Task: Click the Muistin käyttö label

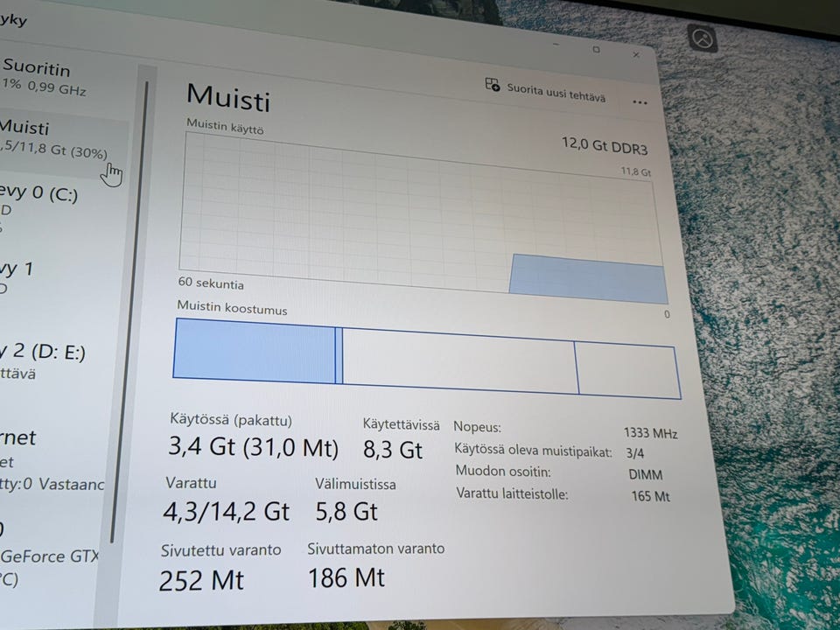Action: coord(225,126)
